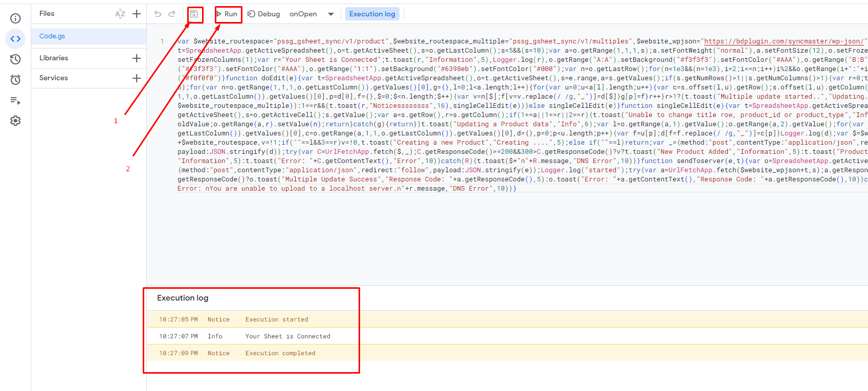
Task: Select the Editor code icon in sidebar
Action: point(15,39)
